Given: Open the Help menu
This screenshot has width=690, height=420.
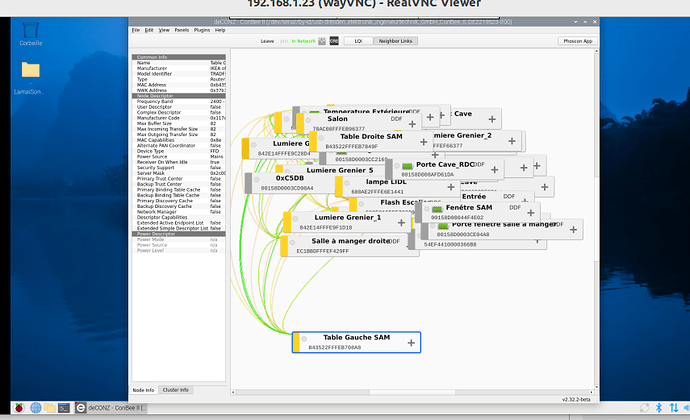Looking at the screenshot, I should coord(220,30).
